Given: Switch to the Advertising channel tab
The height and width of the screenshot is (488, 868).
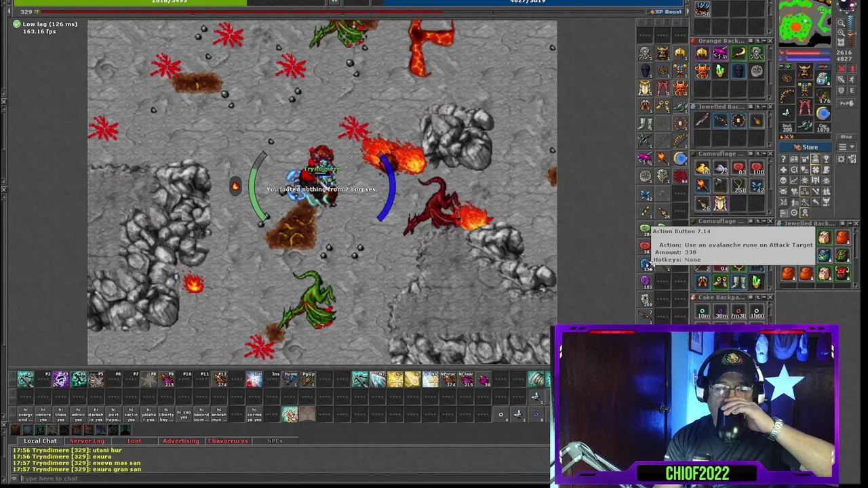Looking at the screenshot, I should (x=180, y=441).
